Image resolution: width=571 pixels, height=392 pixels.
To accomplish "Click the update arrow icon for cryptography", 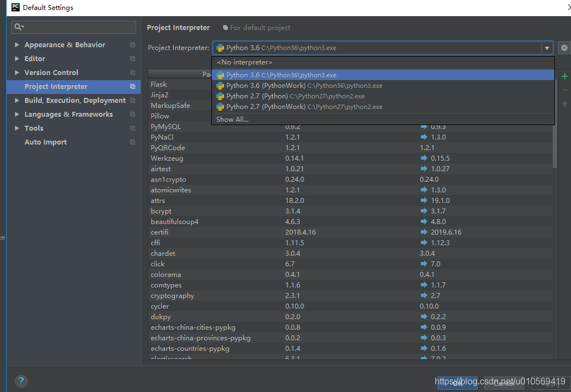I will point(424,295).
